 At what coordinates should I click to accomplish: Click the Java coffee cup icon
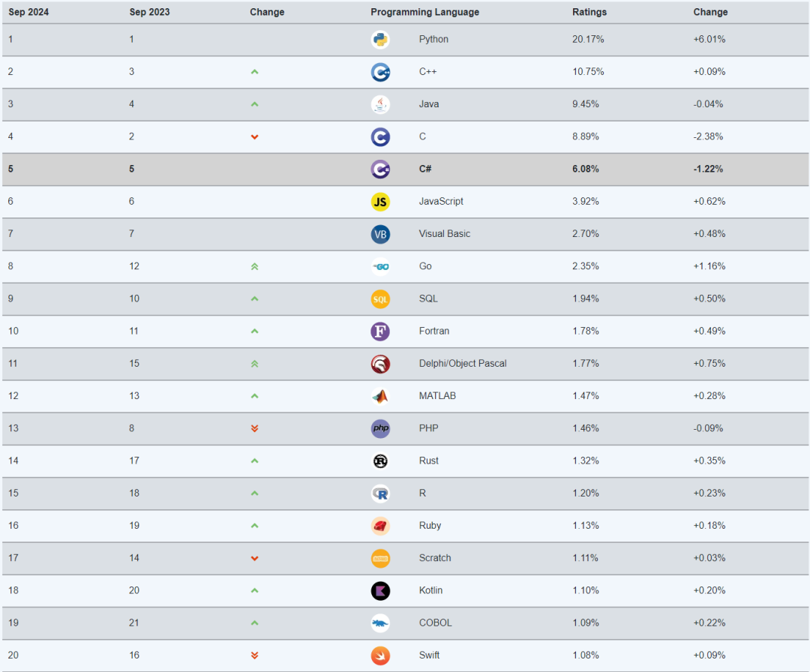[x=380, y=105]
